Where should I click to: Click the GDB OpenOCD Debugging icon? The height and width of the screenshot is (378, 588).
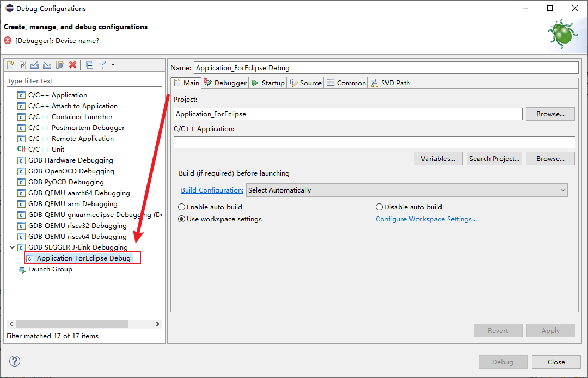21,171
